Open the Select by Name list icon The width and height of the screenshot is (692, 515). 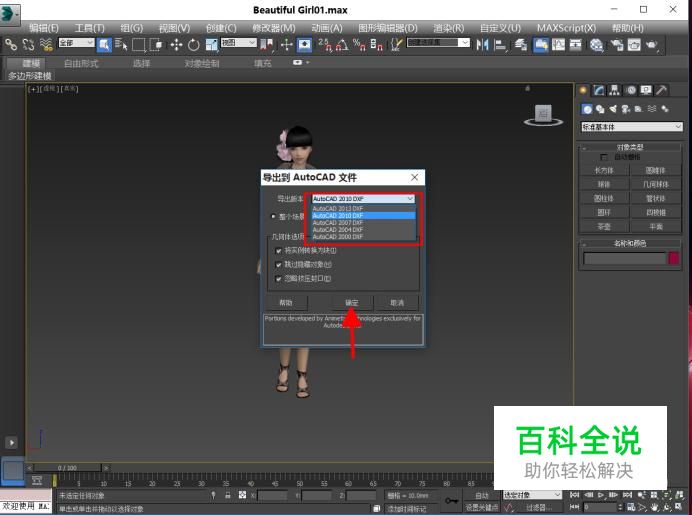click(x=121, y=45)
